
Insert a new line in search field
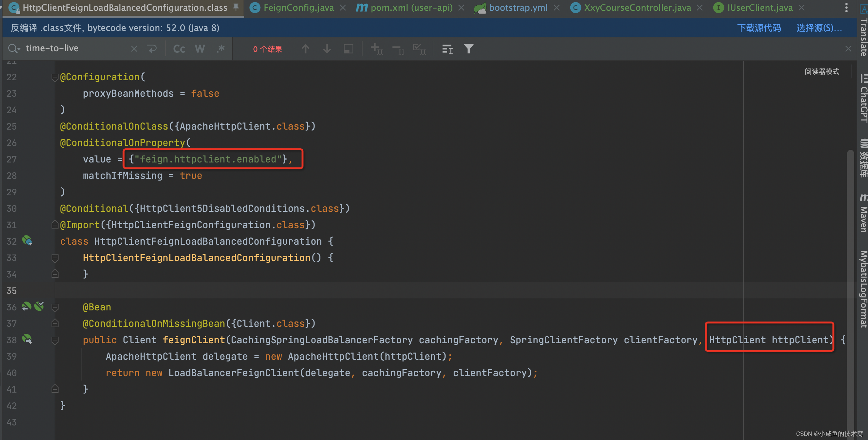pyautogui.click(x=152, y=49)
